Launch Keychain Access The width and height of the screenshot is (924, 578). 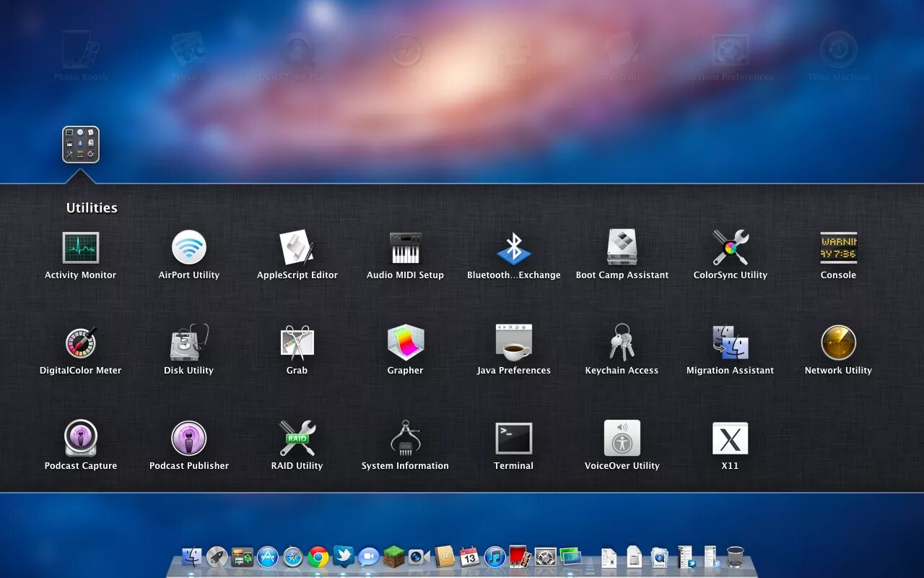622,343
